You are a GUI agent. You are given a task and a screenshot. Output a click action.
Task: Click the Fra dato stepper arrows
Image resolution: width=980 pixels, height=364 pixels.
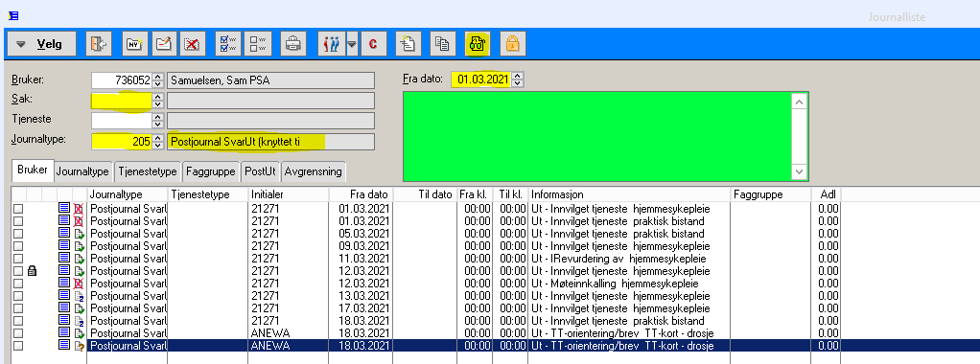(x=517, y=80)
